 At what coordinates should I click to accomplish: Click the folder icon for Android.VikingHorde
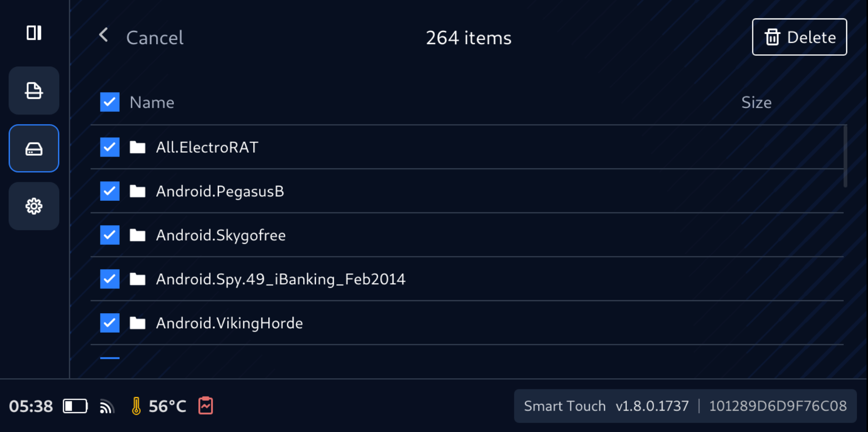click(x=138, y=323)
